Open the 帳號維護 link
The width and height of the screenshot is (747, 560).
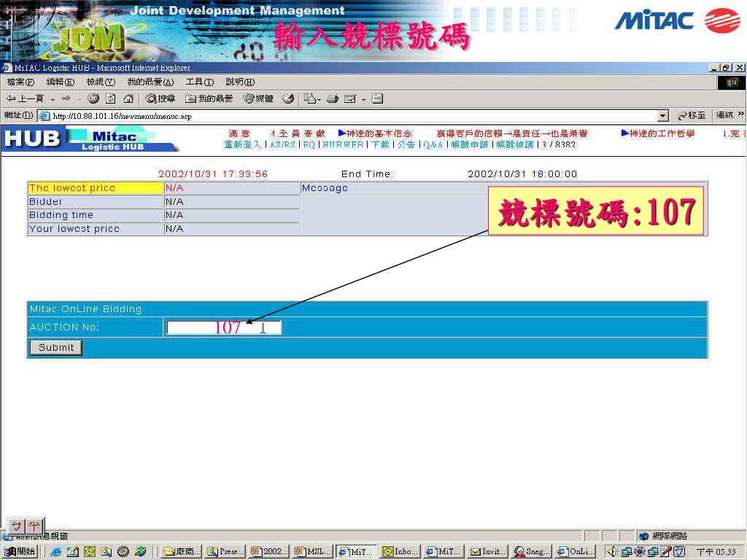pos(514,144)
